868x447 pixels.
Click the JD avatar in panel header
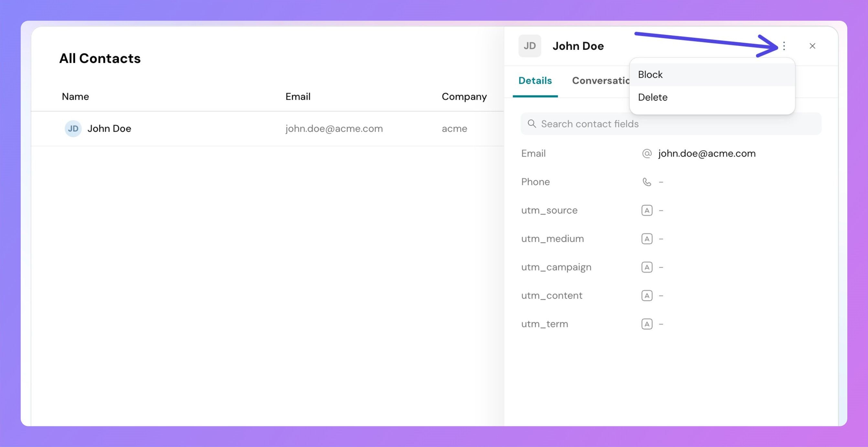pyautogui.click(x=529, y=46)
